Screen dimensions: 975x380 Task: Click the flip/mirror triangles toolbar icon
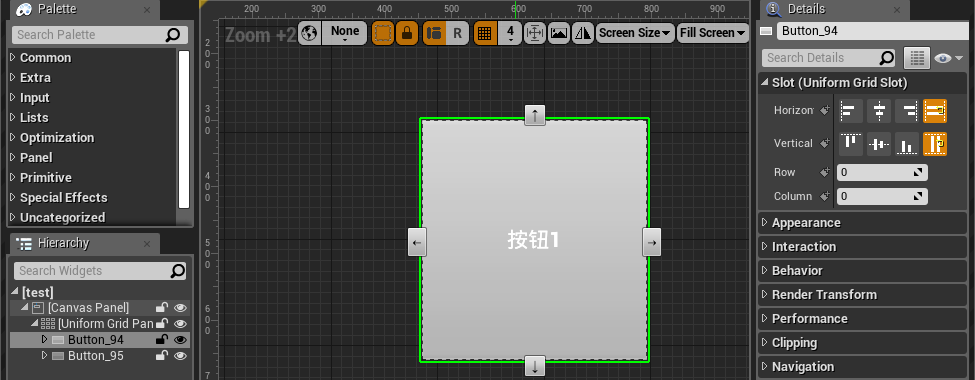[x=583, y=33]
